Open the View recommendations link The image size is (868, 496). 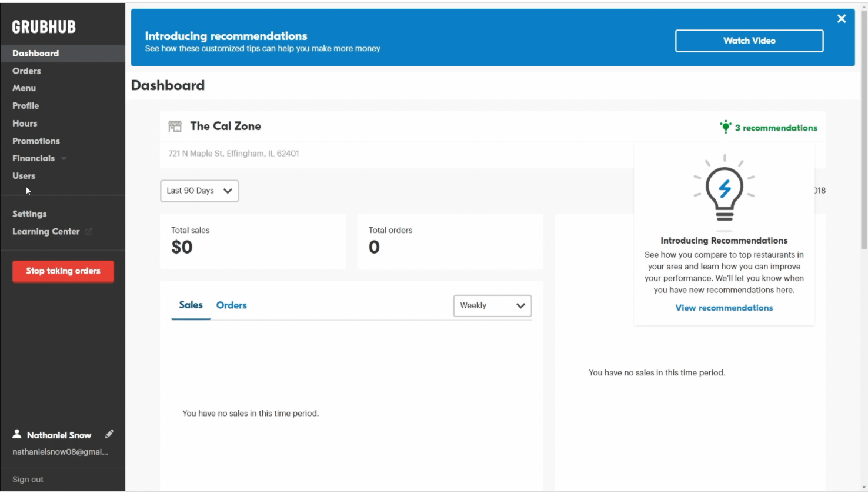point(724,308)
